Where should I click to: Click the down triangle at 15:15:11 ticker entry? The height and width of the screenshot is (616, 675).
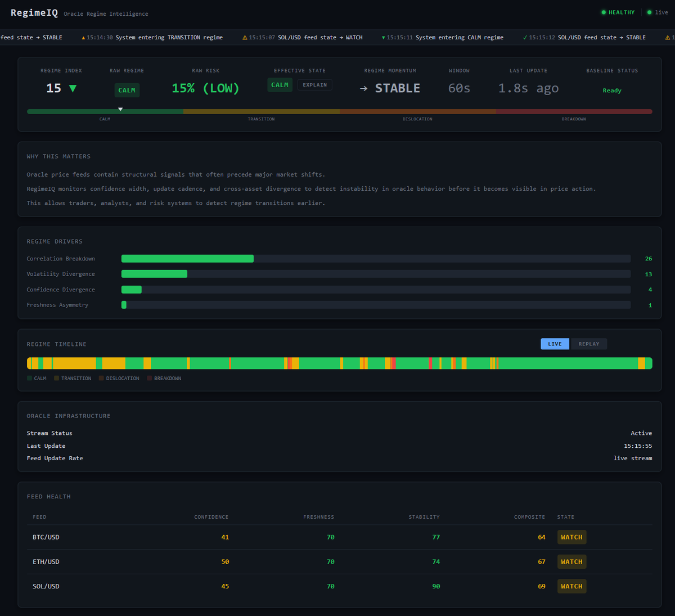(x=384, y=38)
